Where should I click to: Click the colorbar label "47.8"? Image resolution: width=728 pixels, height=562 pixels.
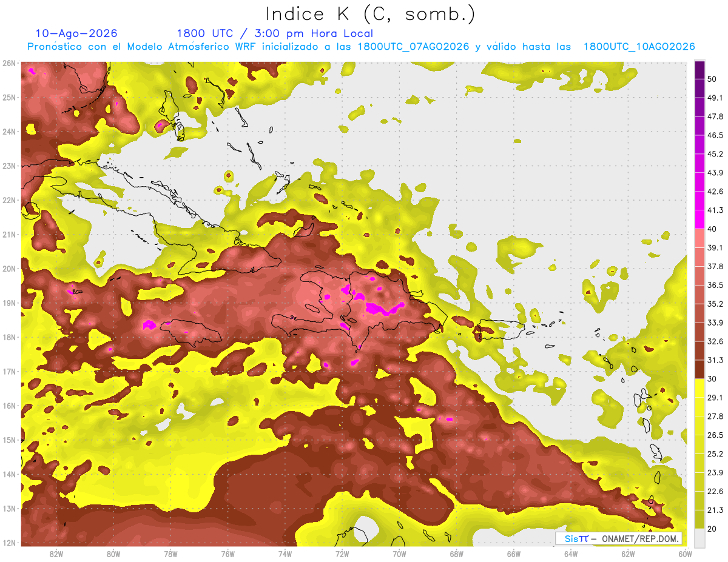tap(715, 116)
